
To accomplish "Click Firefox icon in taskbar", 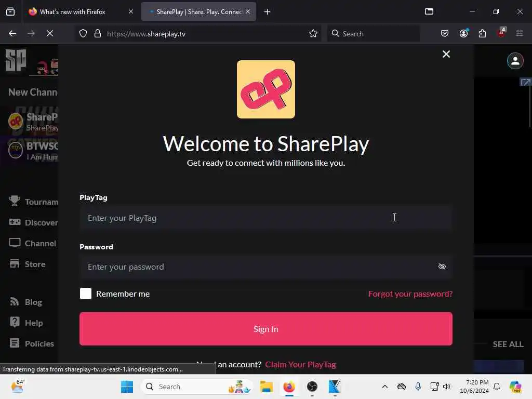I will pyautogui.click(x=289, y=387).
